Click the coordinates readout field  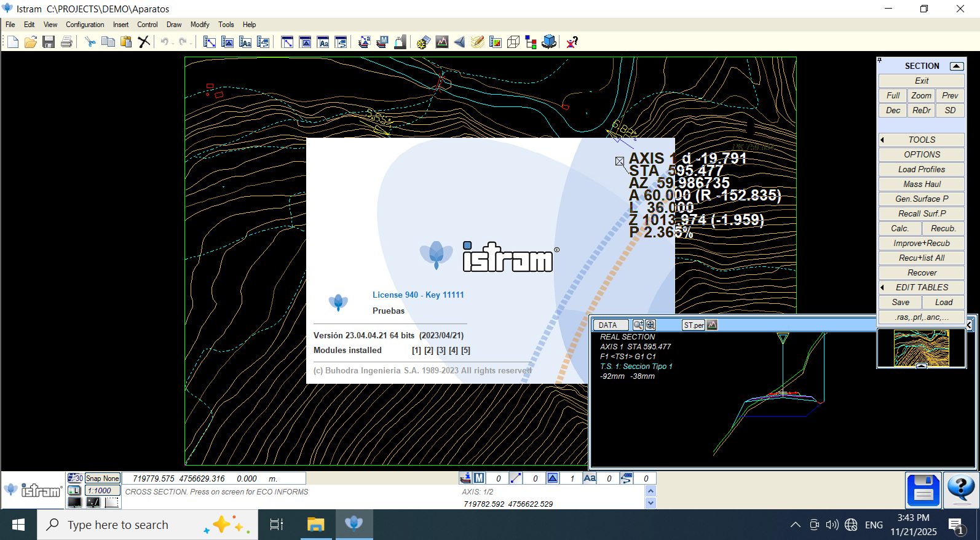pos(214,478)
